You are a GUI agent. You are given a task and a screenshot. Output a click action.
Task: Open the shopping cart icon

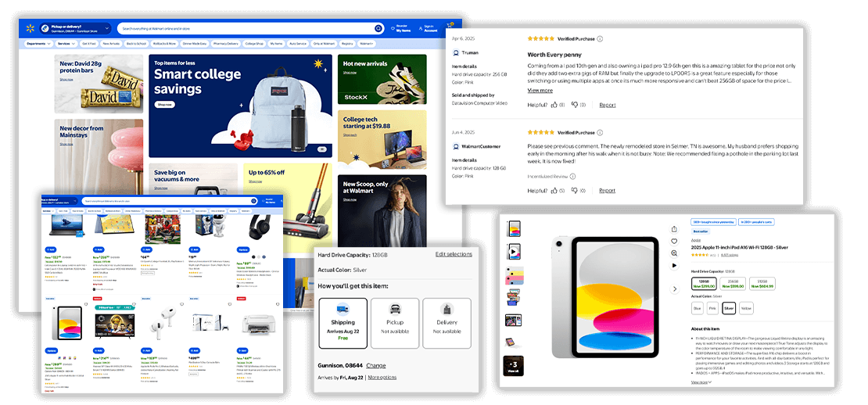[x=450, y=27]
